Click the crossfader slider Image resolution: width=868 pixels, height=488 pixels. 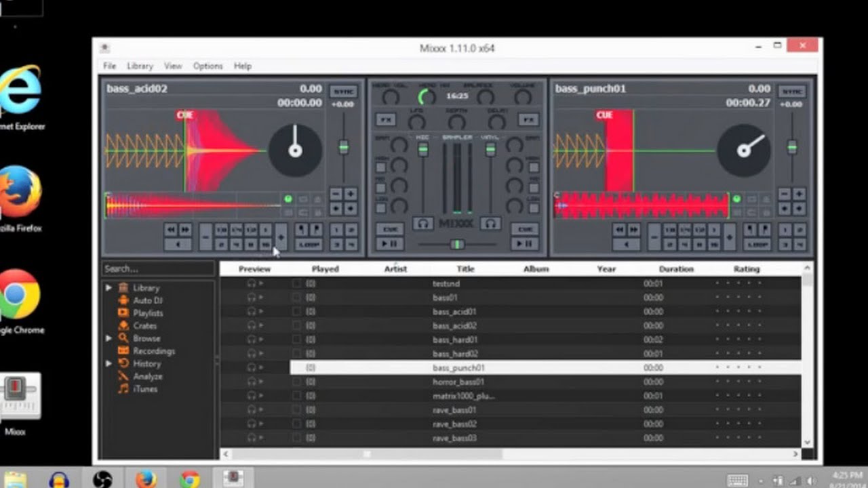tap(457, 245)
